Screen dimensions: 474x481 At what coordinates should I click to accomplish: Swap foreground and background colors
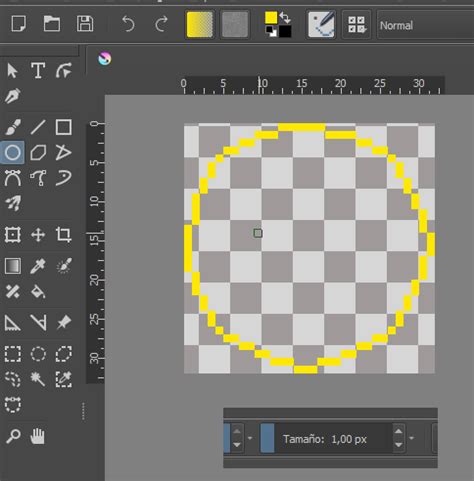(x=285, y=17)
